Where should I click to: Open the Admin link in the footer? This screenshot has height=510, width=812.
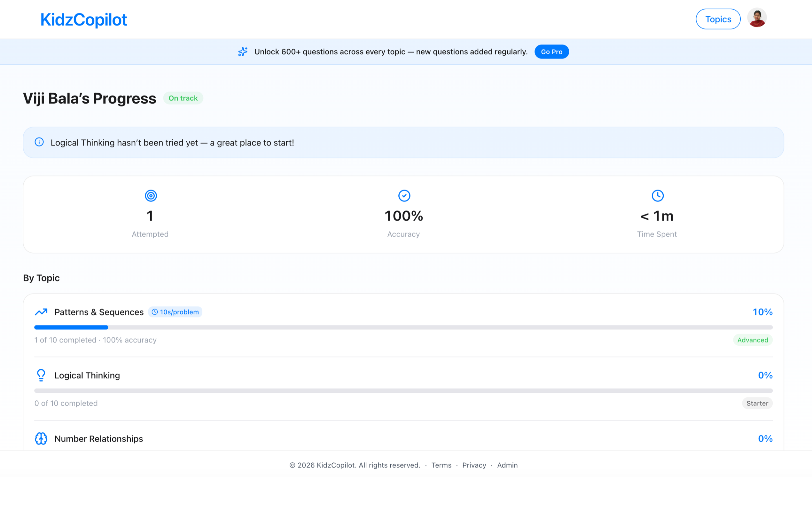coord(507,465)
